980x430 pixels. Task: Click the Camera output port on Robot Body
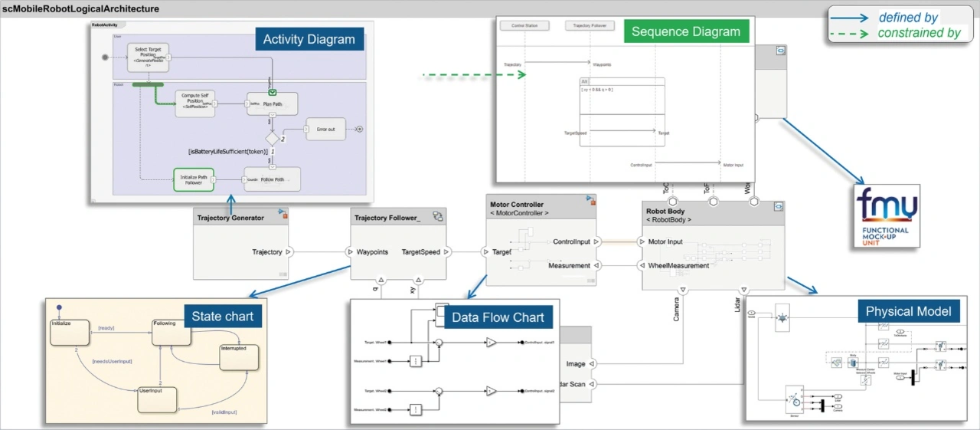[x=682, y=290]
